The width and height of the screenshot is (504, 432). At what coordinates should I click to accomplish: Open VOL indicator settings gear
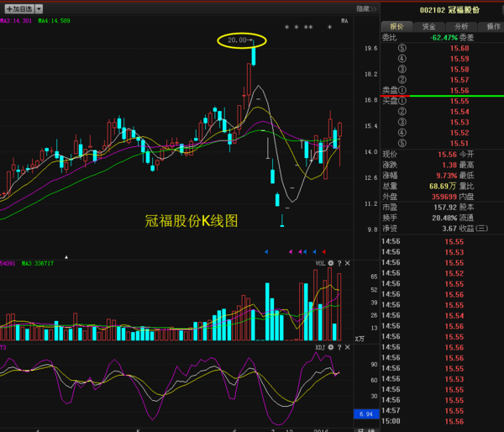330,263
